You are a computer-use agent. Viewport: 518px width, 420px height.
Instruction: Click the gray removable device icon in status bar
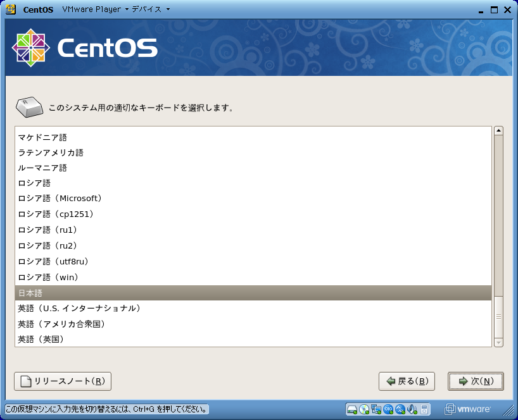pyautogui.click(x=425, y=409)
